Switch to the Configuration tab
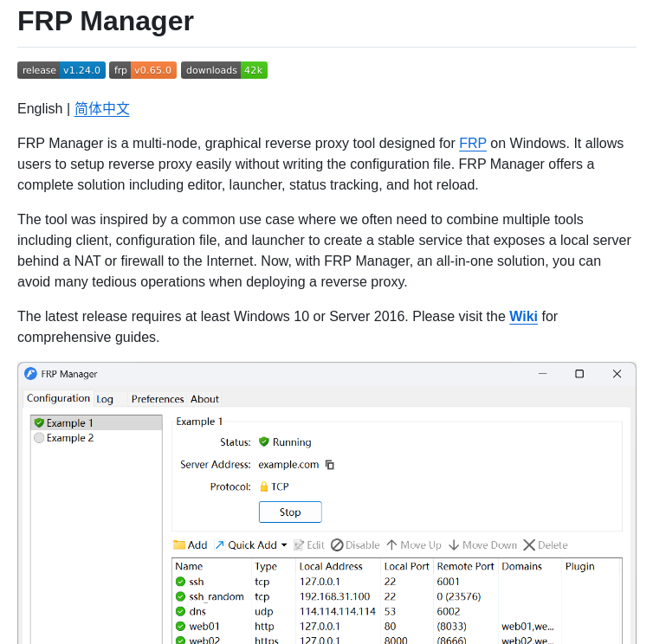 (x=58, y=398)
